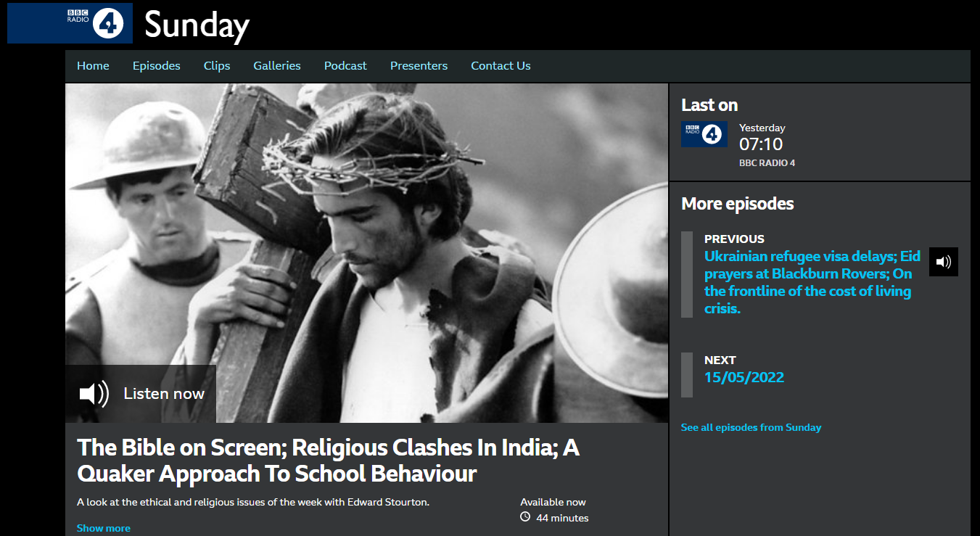
Task: Click the speaker icon beside Listen now
Action: (94, 394)
